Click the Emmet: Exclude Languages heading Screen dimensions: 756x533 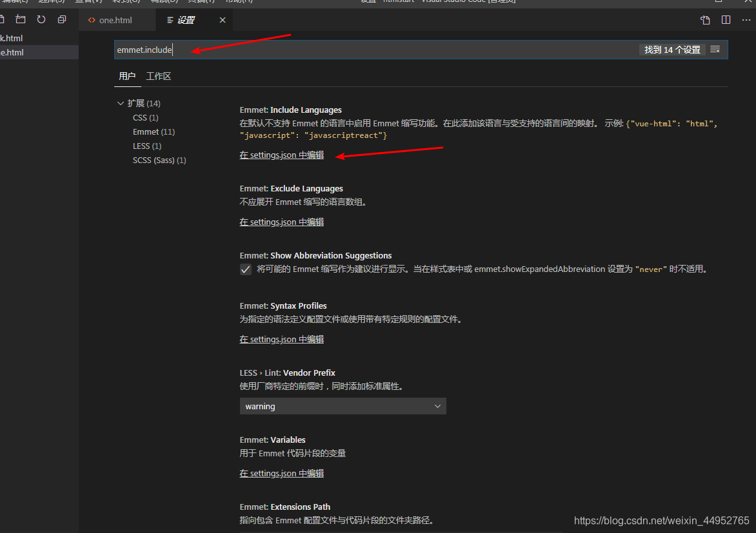[291, 188]
